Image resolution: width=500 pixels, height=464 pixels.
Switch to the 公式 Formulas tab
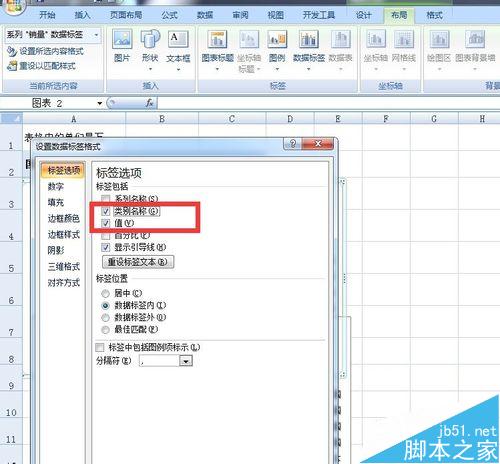click(170, 15)
